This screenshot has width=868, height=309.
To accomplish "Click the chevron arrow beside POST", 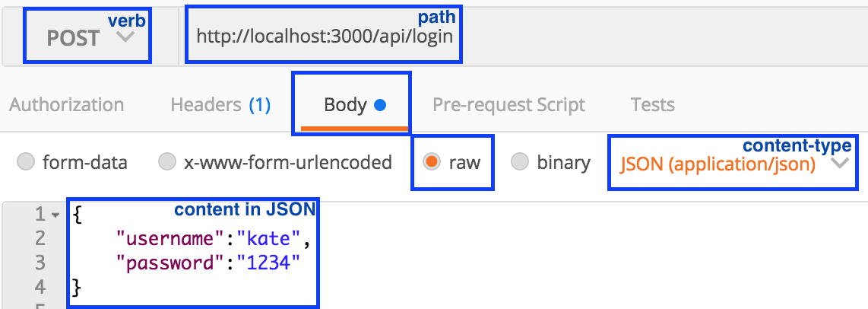I will pyautogui.click(x=125, y=37).
